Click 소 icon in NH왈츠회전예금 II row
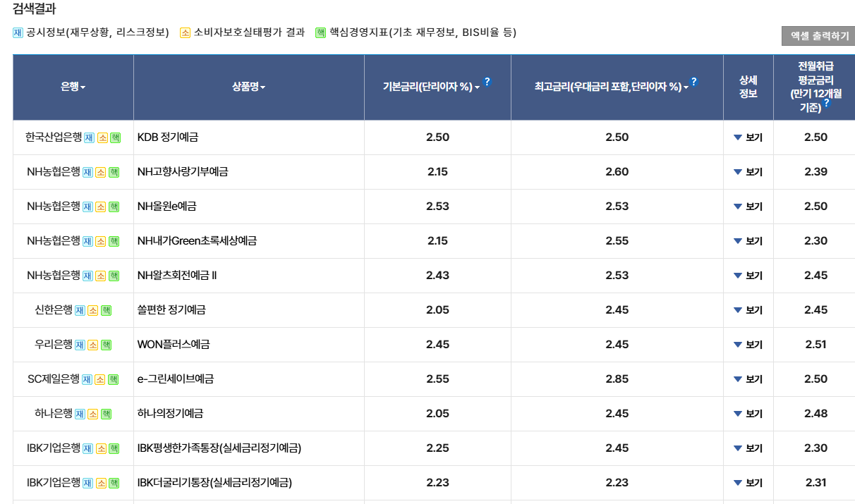This screenshot has height=504, width=855. (100, 276)
